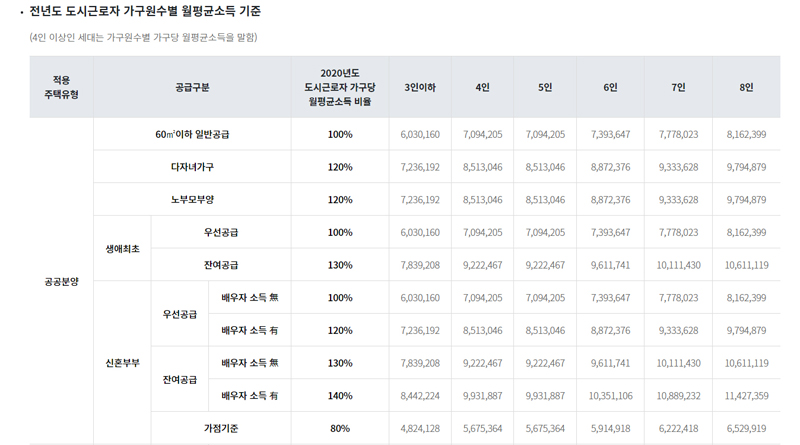Select the note starting with (4인 이상인 세대는
800x445 pixels.
coord(143,37)
